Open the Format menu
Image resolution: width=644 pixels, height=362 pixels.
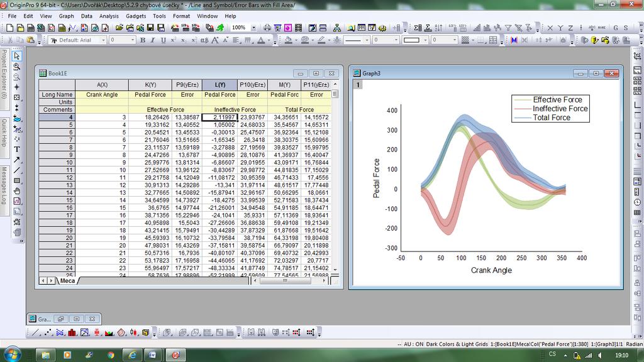(181, 16)
